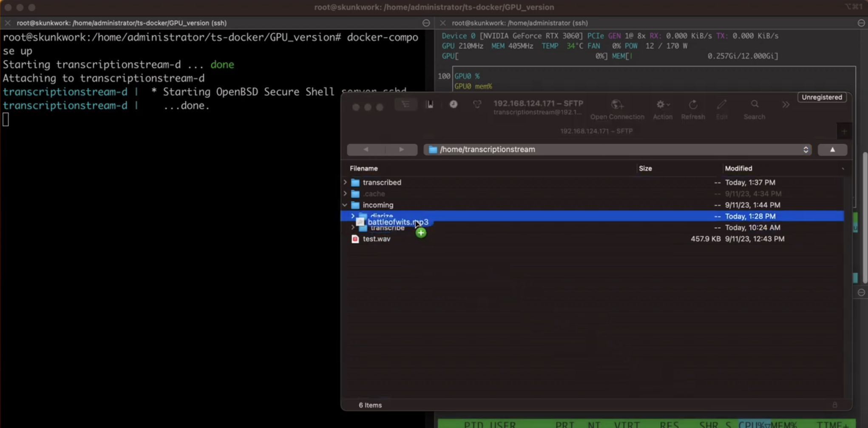Click the 457.9 KB size cell
The width and height of the screenshot is (868, 428).
[706, 239]
